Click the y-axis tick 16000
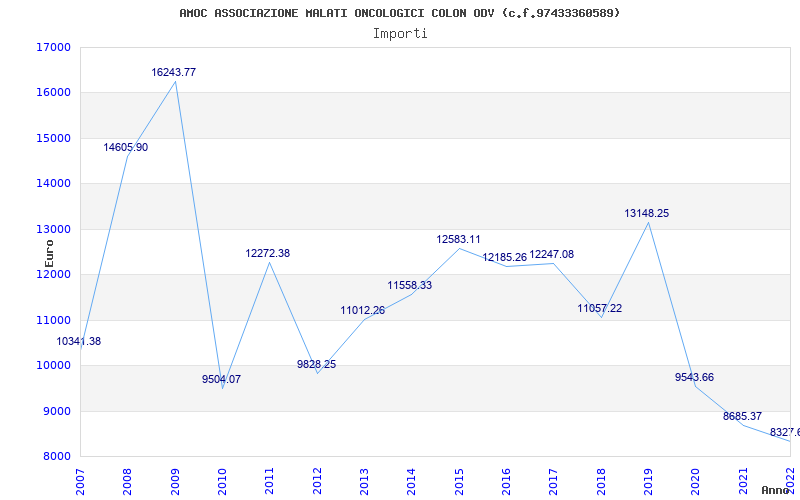Image resolution: width=800 pixels, height=500 pixels. 53,93
